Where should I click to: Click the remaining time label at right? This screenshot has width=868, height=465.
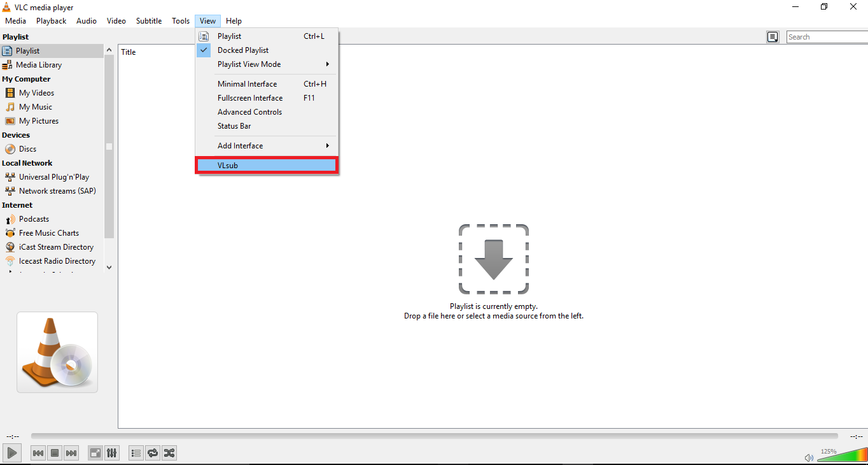click(857, 436)
